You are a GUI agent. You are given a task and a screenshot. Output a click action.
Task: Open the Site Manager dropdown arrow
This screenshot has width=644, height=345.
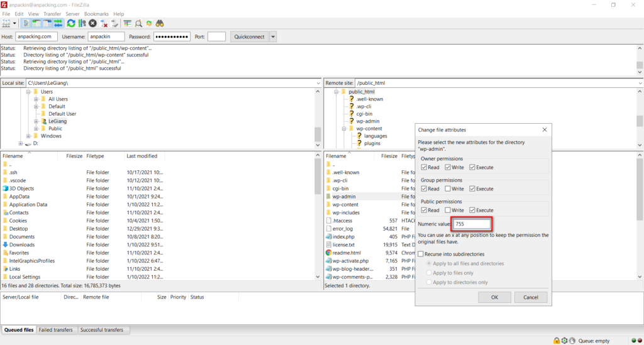[x=14, y=23]
